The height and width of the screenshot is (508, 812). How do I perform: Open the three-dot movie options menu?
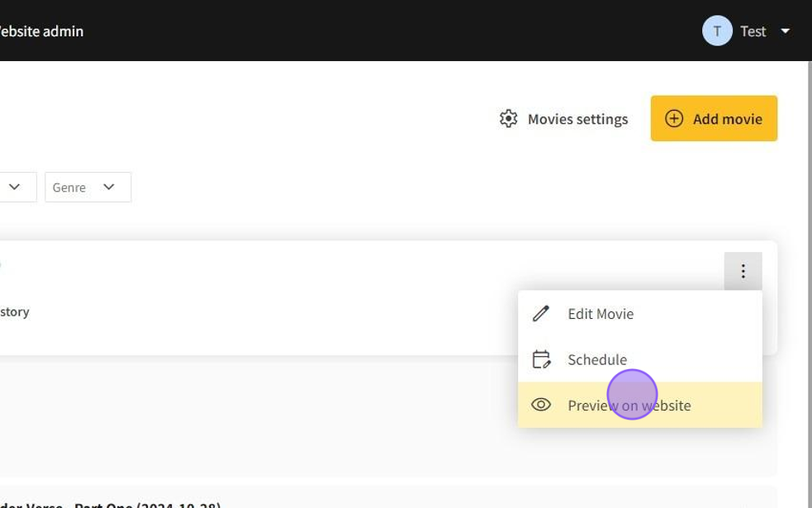pyautogui.click(x=743, y=271)
